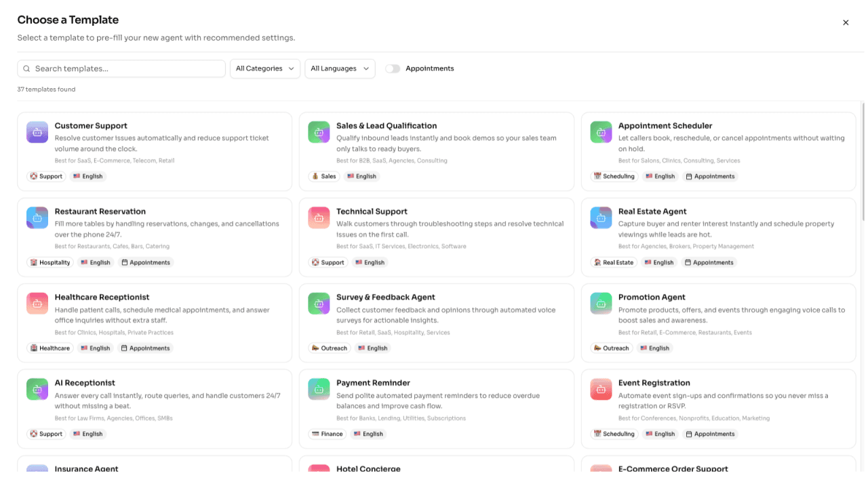This screenshot has height=488, width=868.
Task: Click the Event Registration title text
Action: tap(654, 383)
